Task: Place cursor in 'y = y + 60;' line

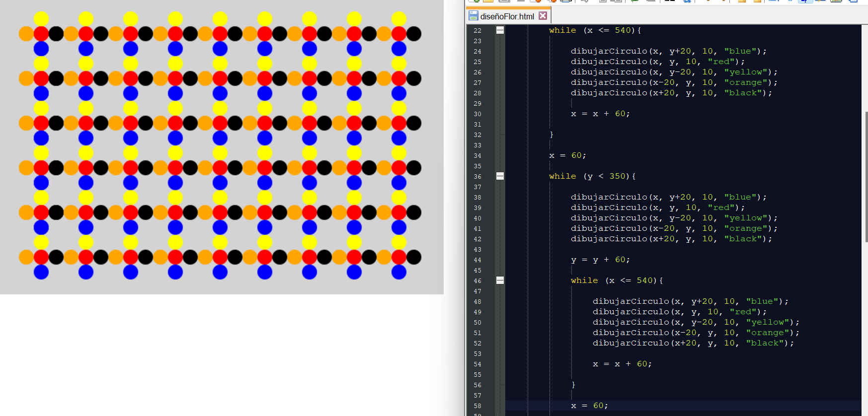Action: [x=600, y=260]
